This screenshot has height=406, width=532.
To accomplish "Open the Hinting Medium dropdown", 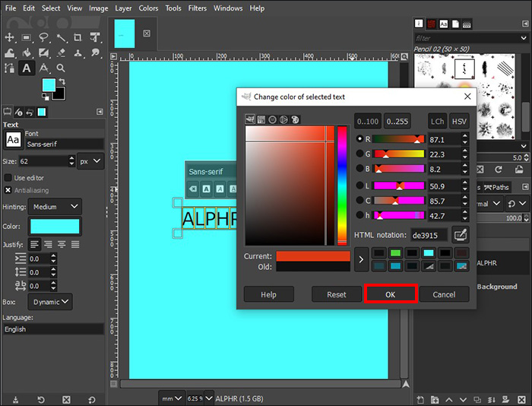I will click(x=55, y=206).
